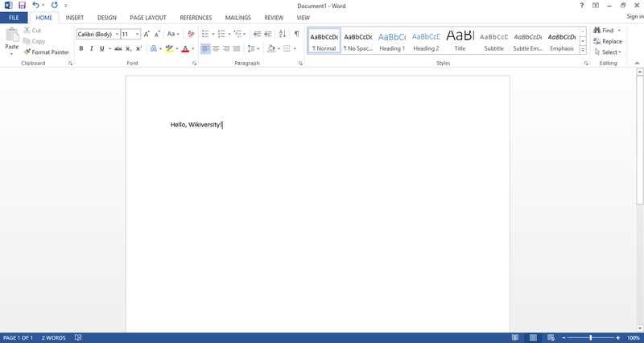
Task: Click the Sort icon in Paragraph group
Action: click(x=283, y=34)
